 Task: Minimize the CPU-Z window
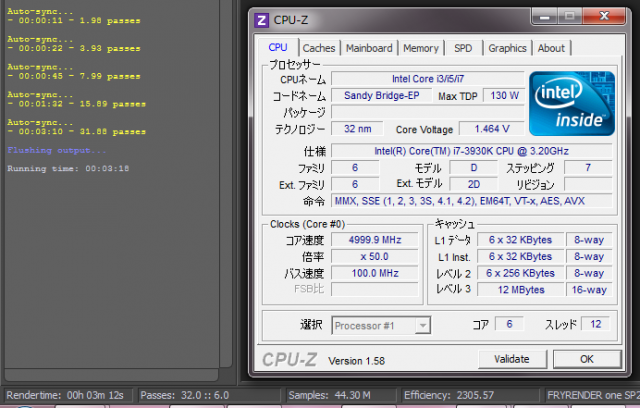544,16
